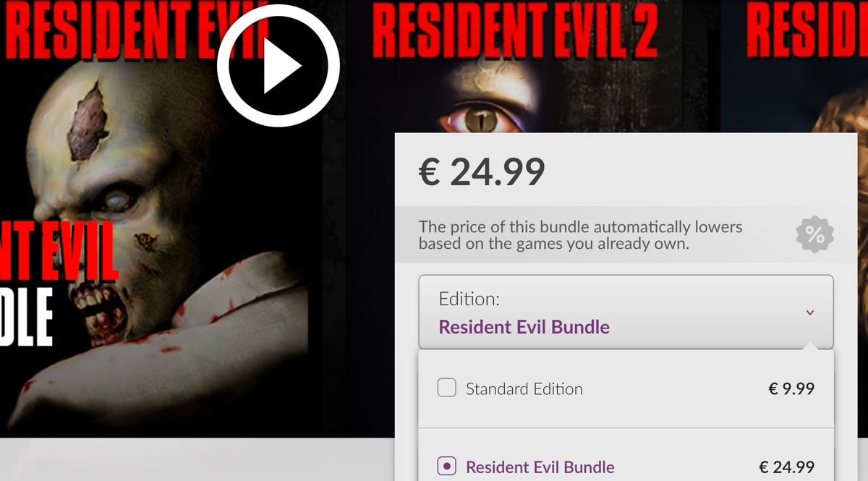
Task: Open the partially visible third Resident Evil cover
Action: pos(794,67)
